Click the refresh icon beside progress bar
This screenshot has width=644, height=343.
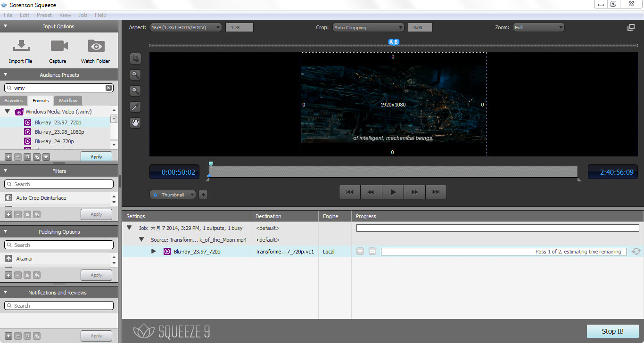click(x=636, y=252)
